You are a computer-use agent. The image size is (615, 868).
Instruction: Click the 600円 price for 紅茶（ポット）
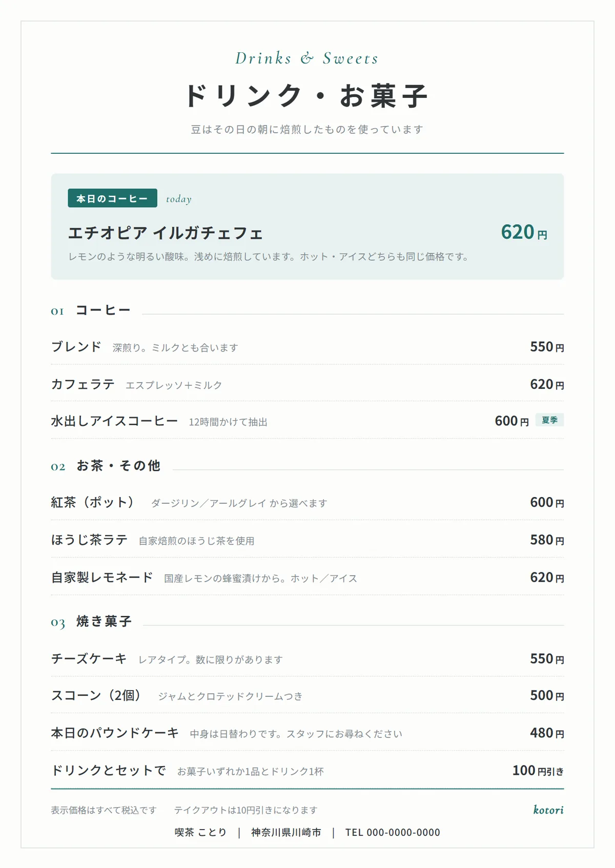[547, 502]
